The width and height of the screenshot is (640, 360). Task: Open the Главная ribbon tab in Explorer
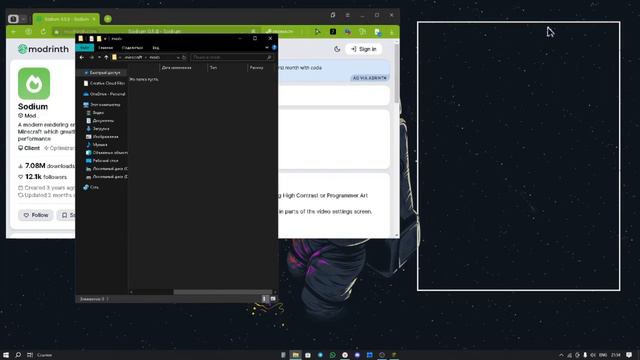(x=105, y=48)
